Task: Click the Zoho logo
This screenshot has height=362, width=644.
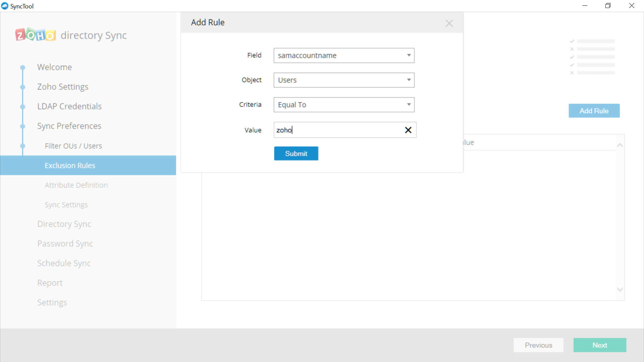Action: click(x=35, y=35)
